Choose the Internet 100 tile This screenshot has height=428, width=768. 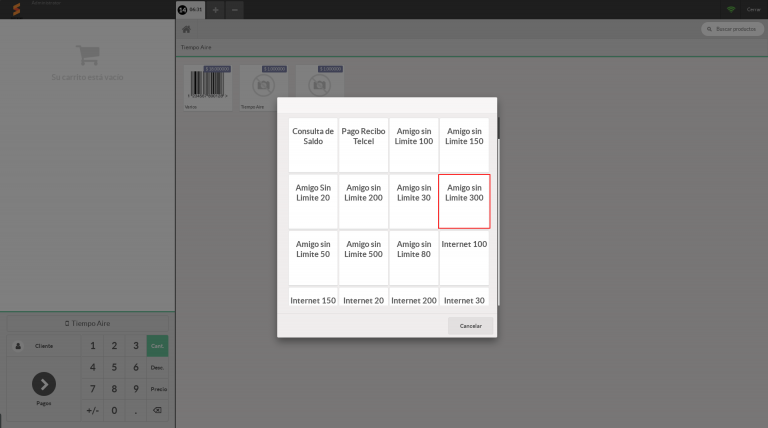tap(464, 257)
